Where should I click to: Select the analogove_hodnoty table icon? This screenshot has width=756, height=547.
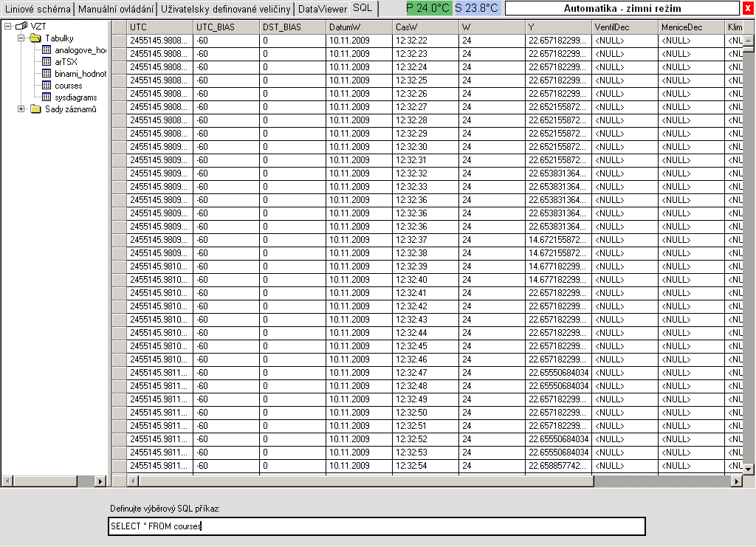tap(47, 50)
